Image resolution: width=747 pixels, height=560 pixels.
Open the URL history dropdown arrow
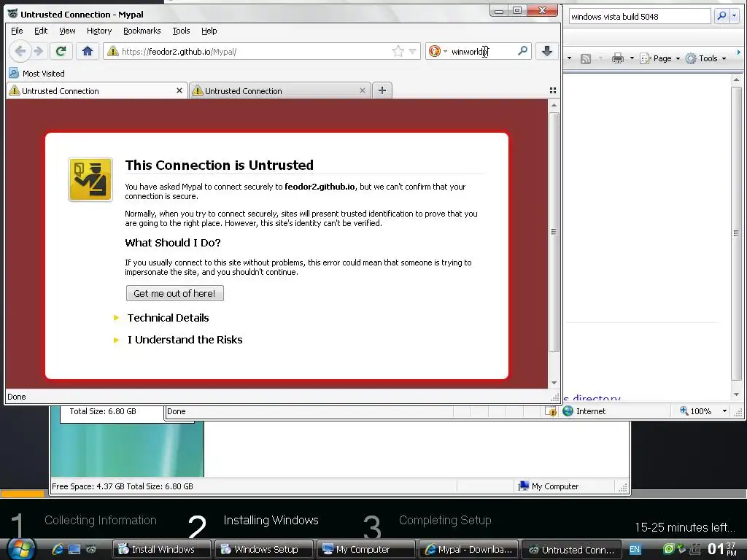(x=413, y=52)
